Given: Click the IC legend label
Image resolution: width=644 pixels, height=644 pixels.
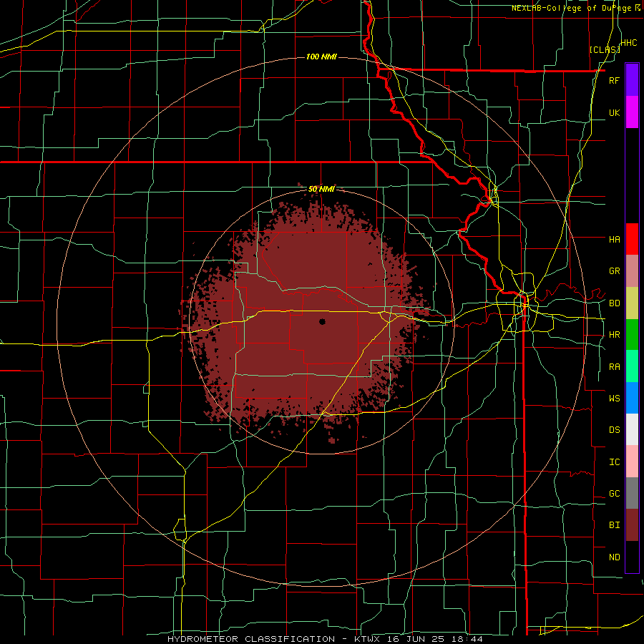Looking at the screenshot, I should [614, 462].
